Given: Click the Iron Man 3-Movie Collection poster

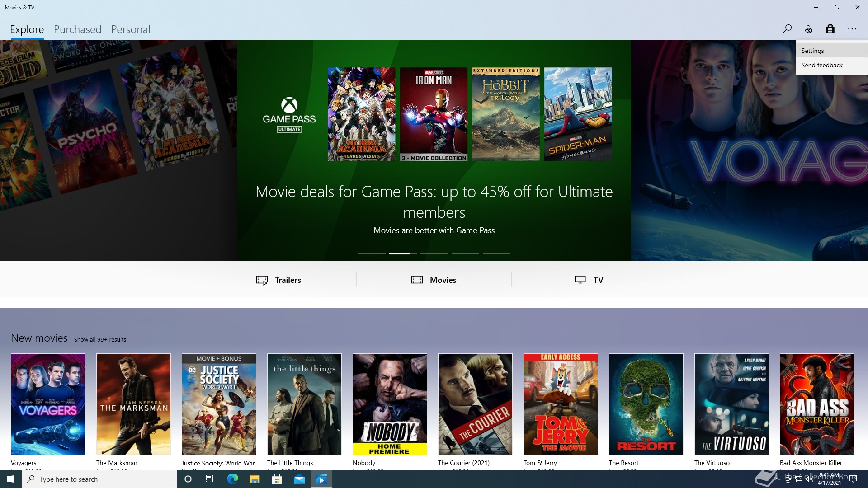Looking at the screenshot, I should tap(434, 114).
